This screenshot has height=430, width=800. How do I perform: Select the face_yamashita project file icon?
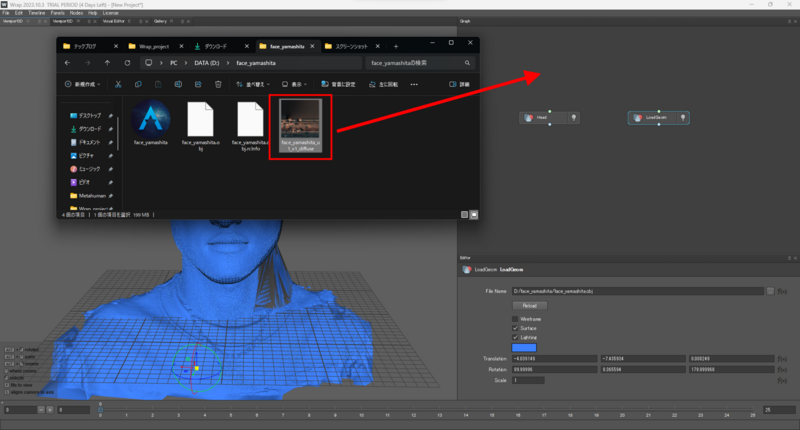151,123
